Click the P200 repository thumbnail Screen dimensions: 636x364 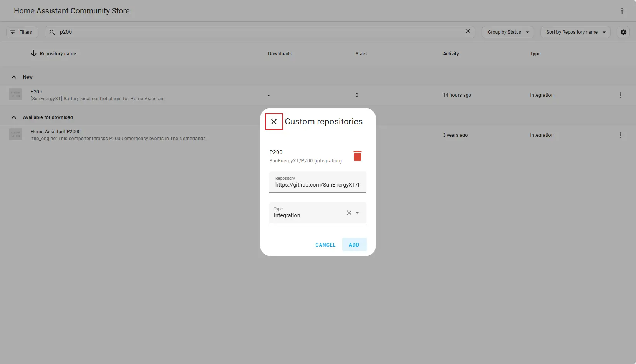click(15, 94)
